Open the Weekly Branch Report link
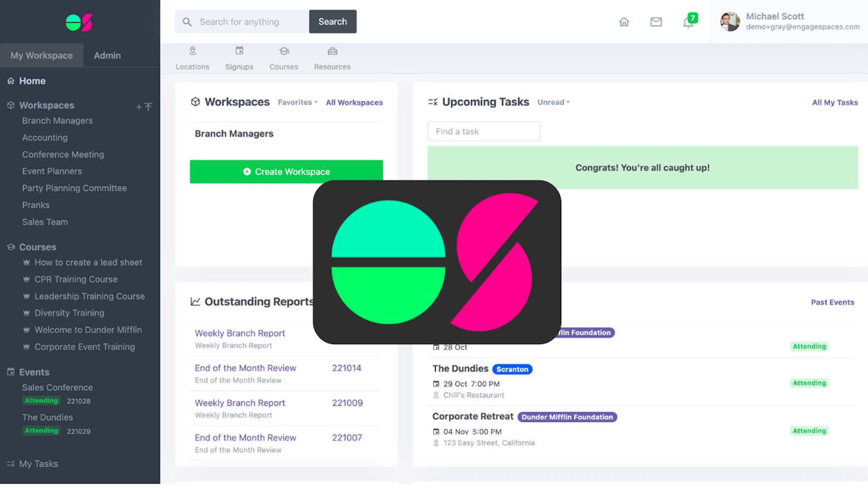868x488 pixels. click(x=239, y=333)
